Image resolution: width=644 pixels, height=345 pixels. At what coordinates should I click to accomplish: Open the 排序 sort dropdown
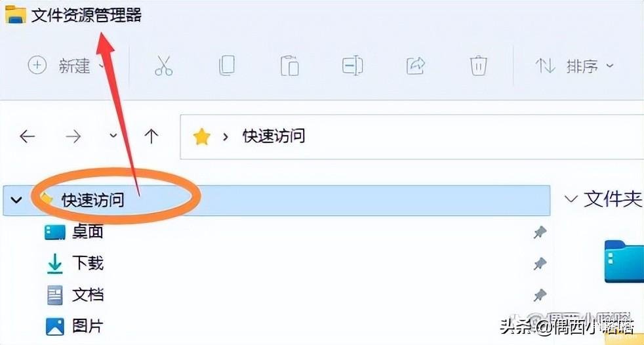574,66
